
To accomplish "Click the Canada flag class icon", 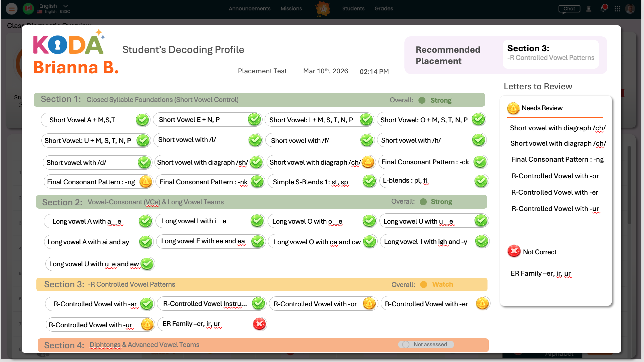I will coord(28,9).
